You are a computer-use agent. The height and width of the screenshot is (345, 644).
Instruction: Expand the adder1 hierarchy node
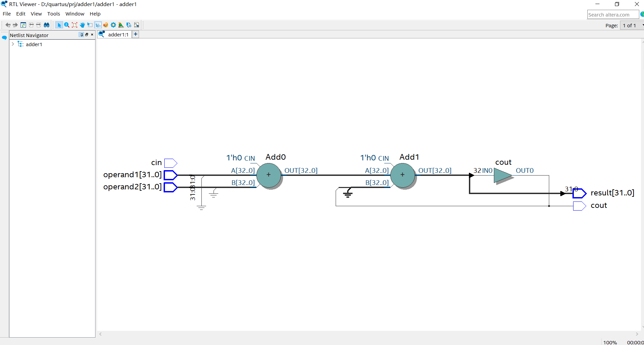13,44
